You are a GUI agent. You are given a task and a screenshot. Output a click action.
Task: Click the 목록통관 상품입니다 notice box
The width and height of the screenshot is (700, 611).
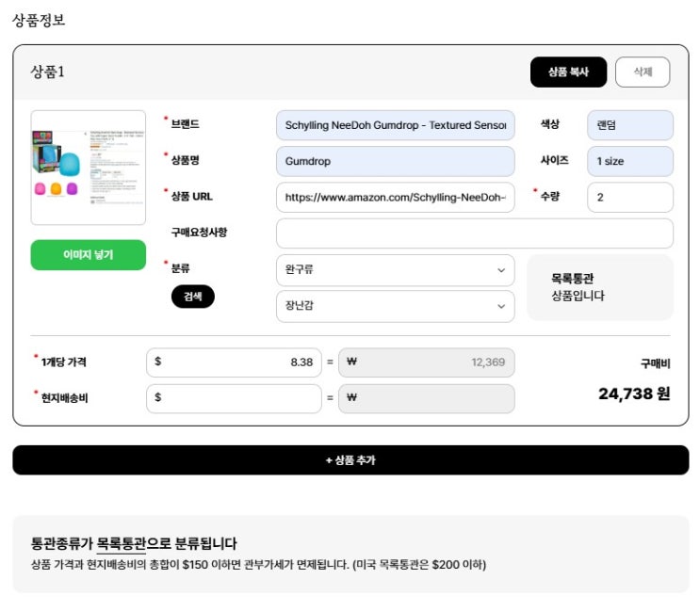599,288
